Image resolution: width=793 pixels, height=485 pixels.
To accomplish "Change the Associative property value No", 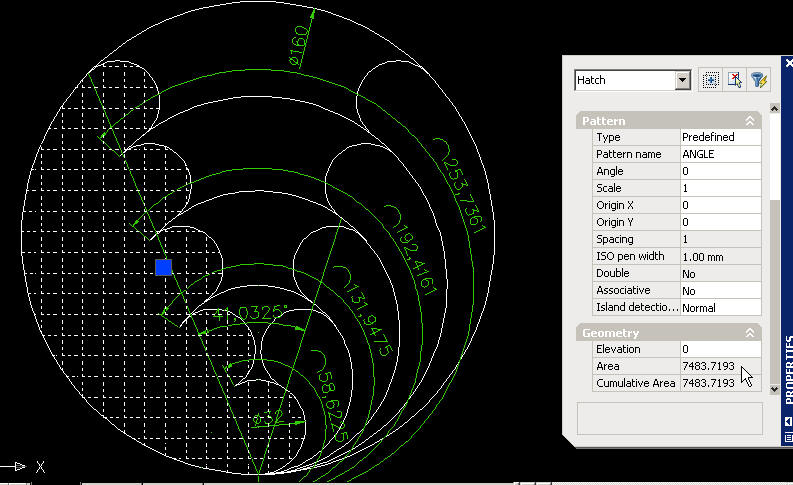I will tap(720, 290).
